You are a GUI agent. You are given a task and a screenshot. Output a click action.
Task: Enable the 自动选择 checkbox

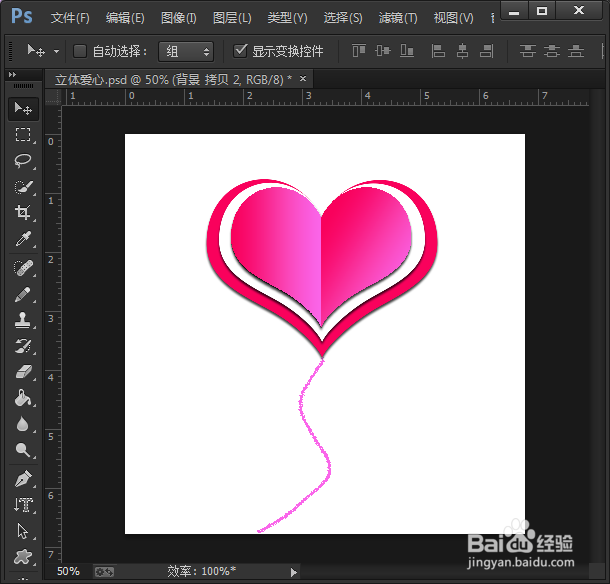tap(80, 51)
